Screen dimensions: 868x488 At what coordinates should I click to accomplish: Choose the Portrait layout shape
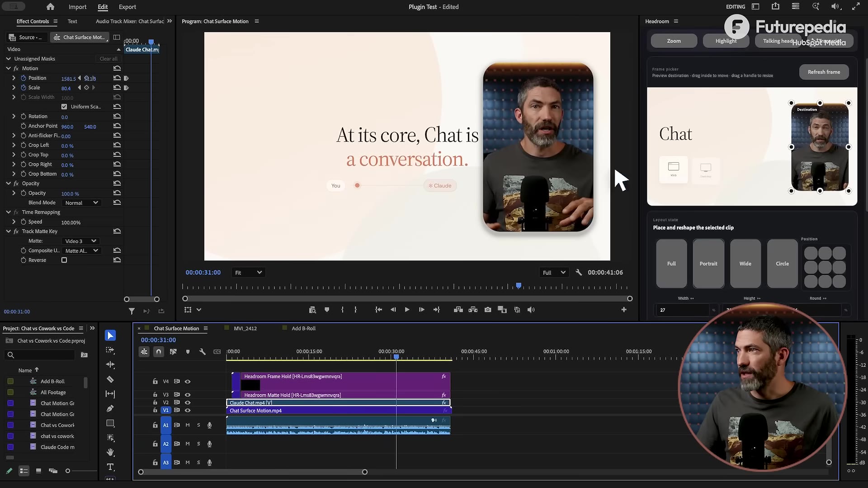pos(708,263)
